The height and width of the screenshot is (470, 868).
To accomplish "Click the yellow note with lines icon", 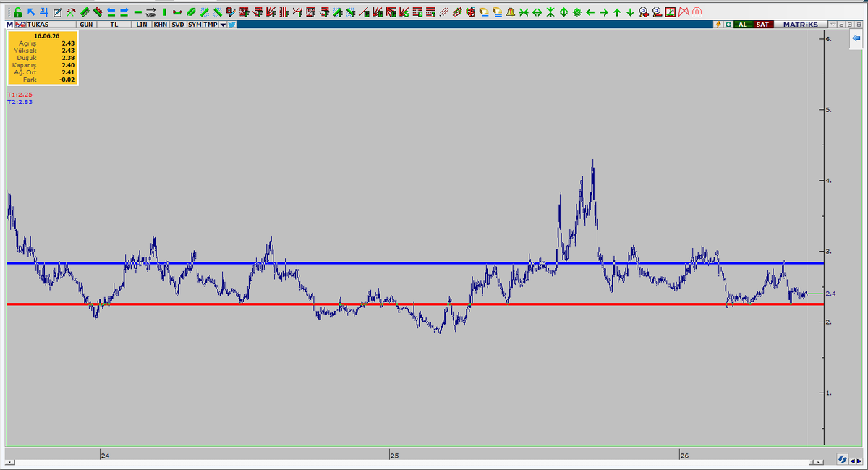I will pyautogui.click(x=497, y=12).
